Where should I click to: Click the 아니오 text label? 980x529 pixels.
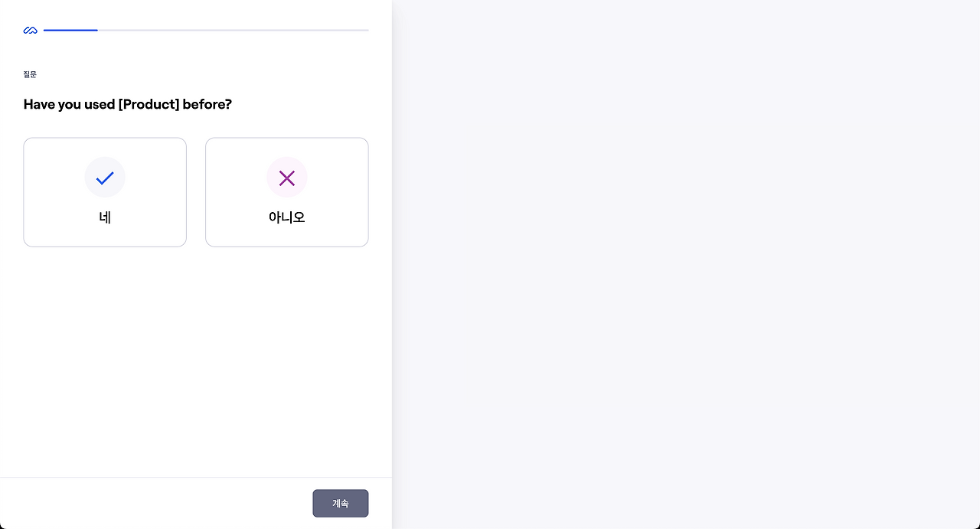(x=287, y=217)
